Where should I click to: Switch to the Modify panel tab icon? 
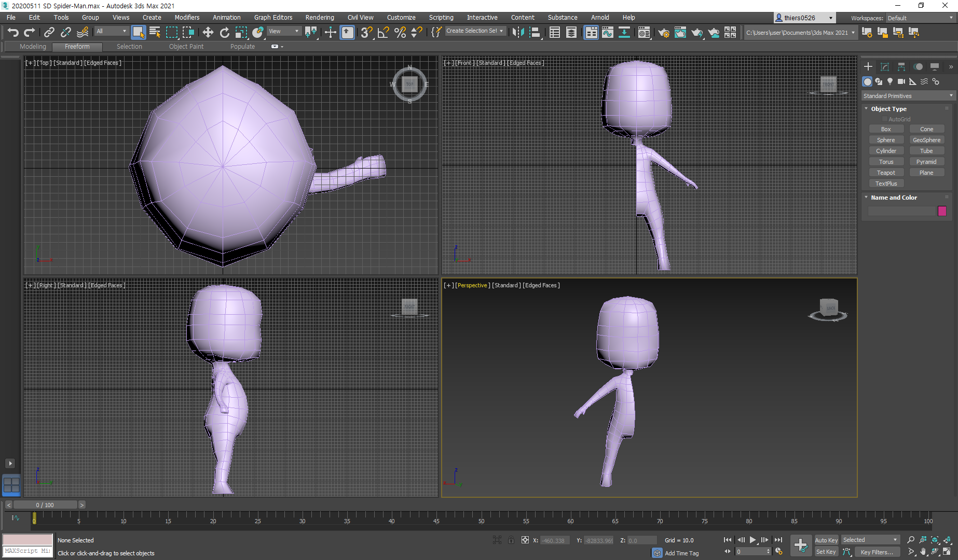(885, 67)
